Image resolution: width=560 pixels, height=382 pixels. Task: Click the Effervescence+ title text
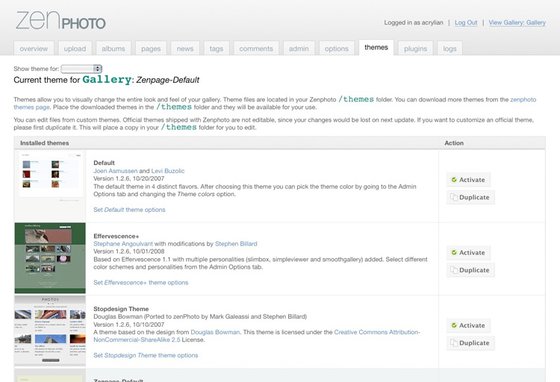coord(116,236)
